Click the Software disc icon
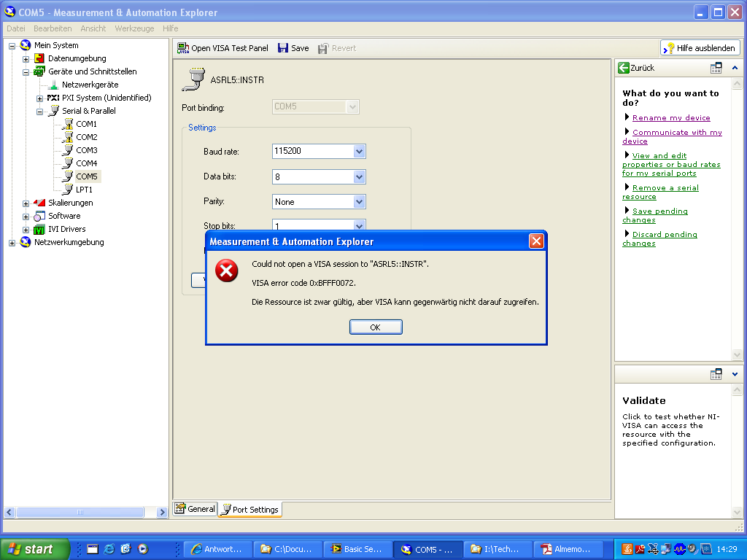The height and width of the screenshot is (560, 747). click(39, 216)
